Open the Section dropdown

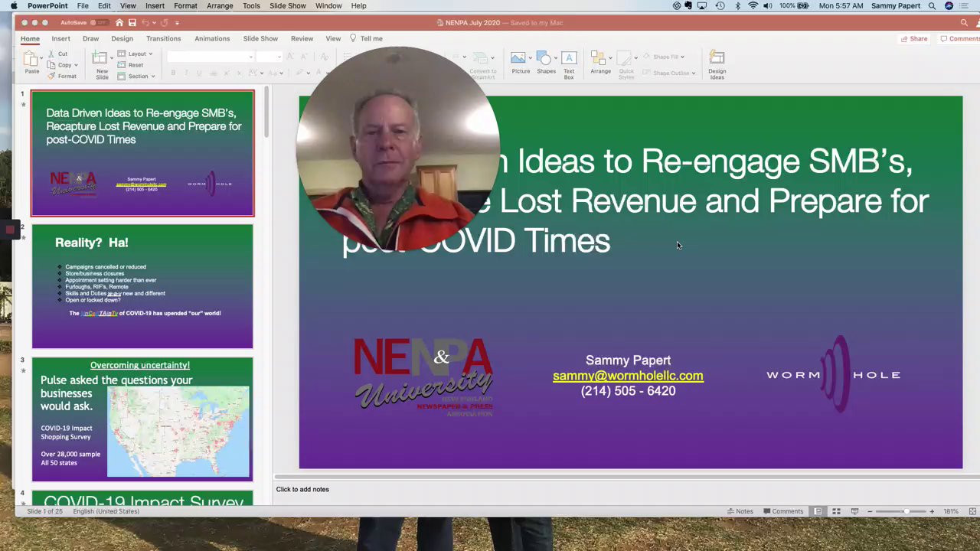pyautogui.click(x=136, y=76)
